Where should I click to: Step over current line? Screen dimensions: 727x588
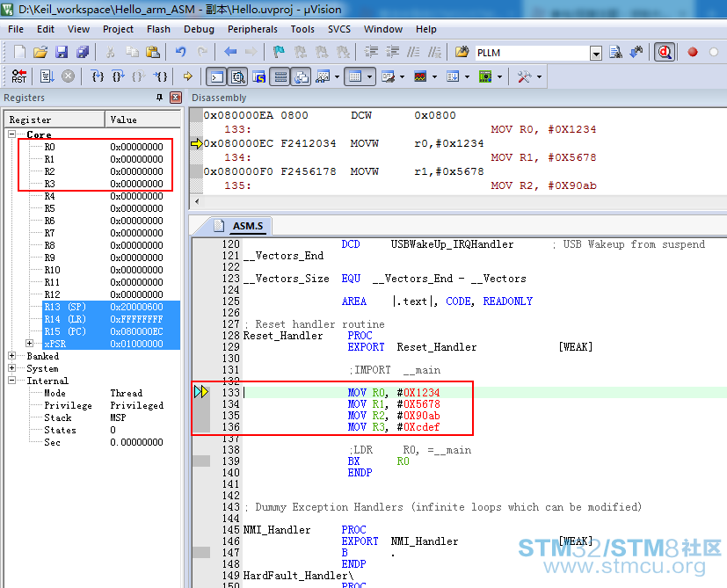coord(118,76)
